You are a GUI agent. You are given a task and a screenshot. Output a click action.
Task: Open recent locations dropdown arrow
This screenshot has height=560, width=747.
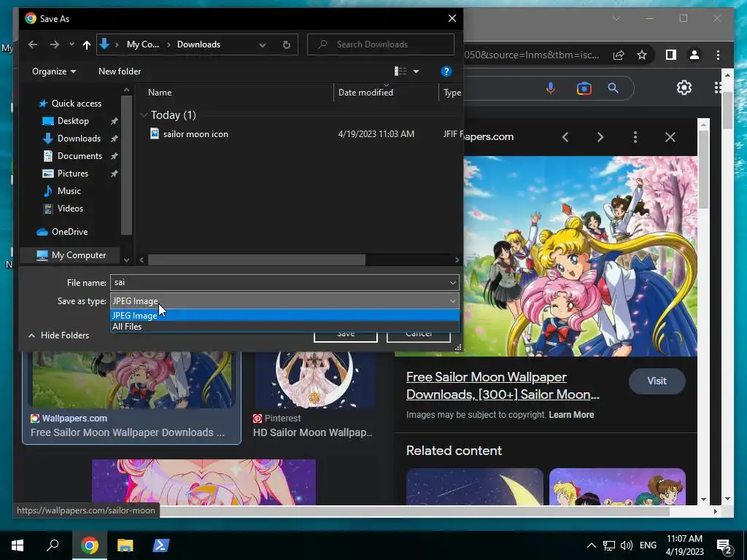pos(71,44)
